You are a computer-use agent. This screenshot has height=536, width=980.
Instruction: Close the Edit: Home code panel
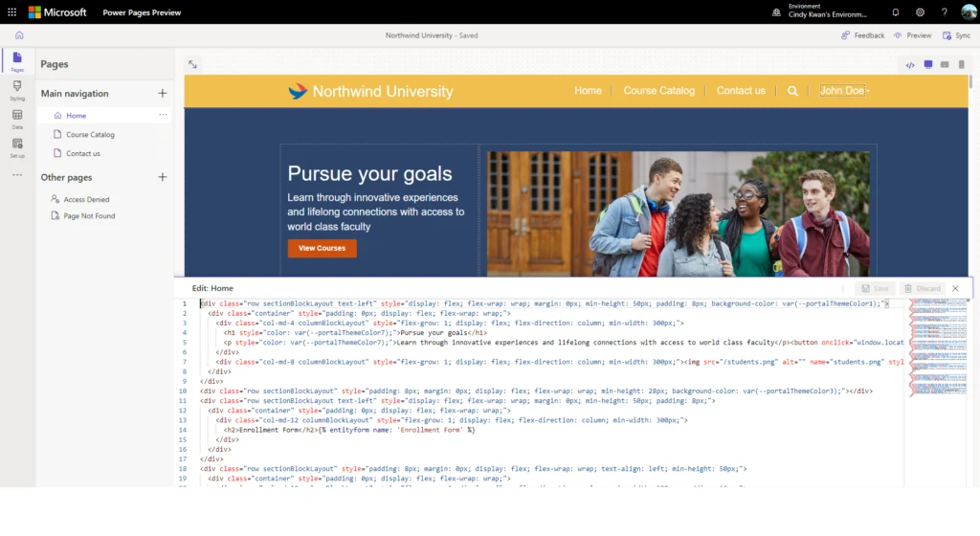(x=956, y=289)
